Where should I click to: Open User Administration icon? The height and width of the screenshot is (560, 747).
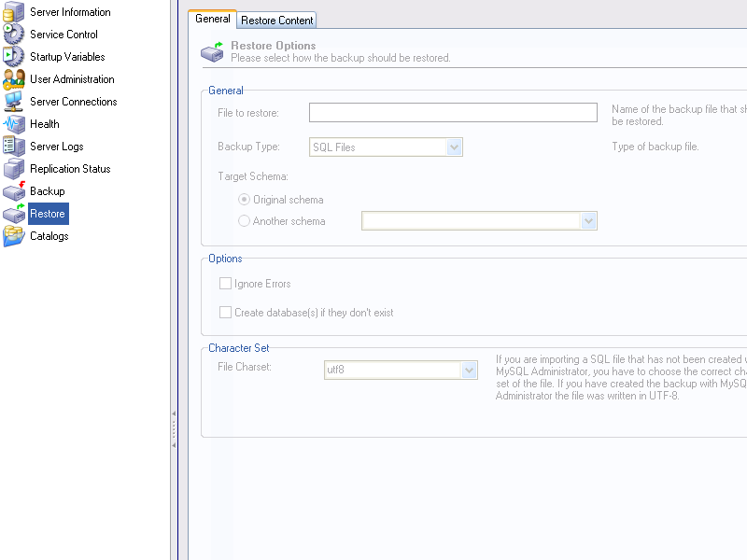click(x=14, y=79)
